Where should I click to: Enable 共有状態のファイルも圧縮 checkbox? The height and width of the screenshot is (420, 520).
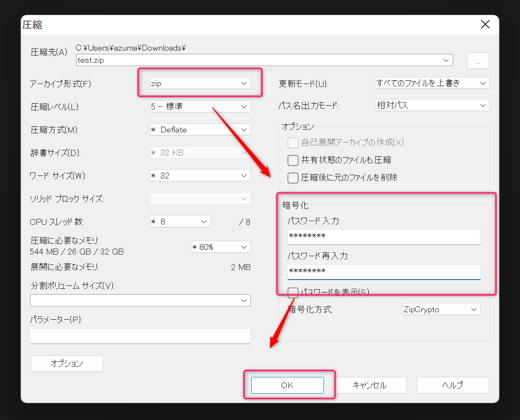click(293, 160)
